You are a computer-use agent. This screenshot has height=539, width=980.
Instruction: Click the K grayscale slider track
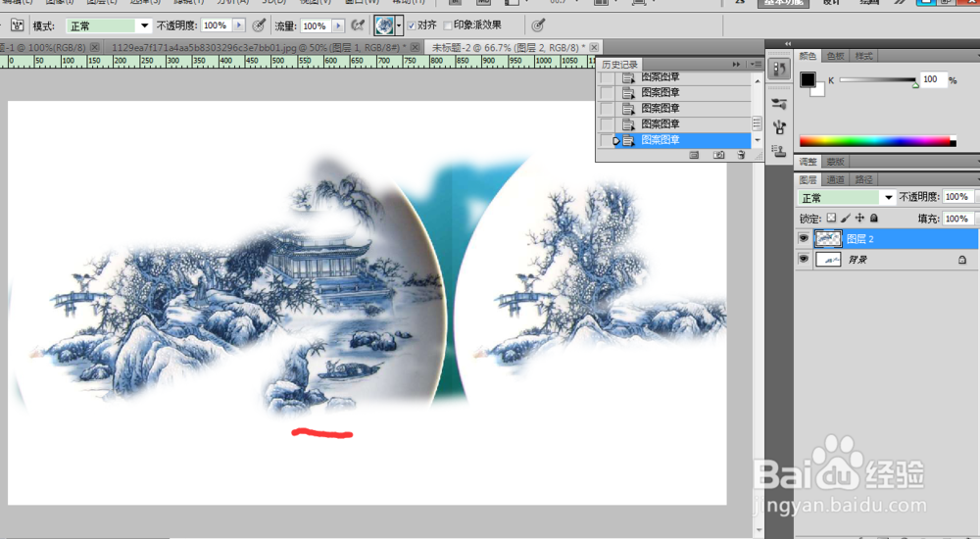[x=877, y=80]
